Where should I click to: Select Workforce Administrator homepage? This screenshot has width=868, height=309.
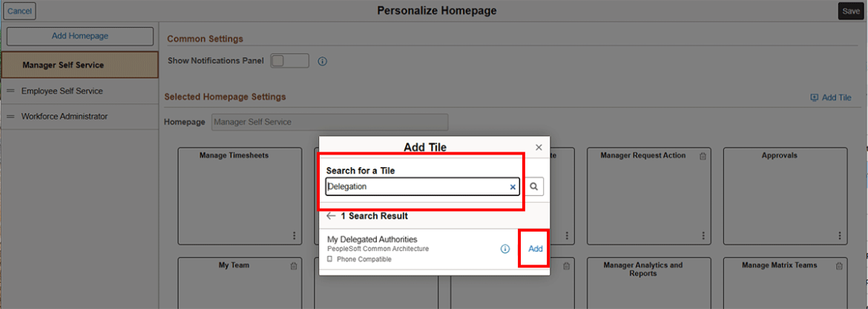(65, 117)
